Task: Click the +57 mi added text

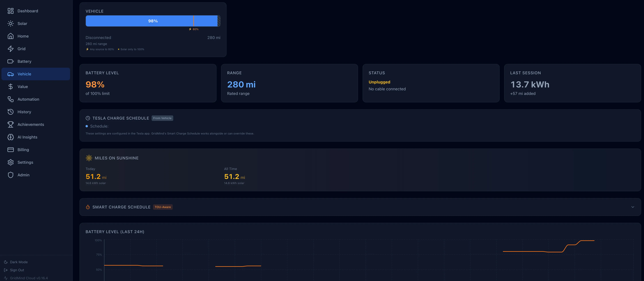Action: pyautogui.click(x=523, y=93)
